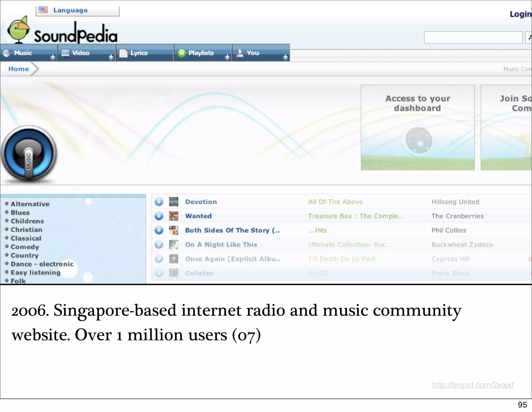Open artist Phil Collins

[449, 230]
